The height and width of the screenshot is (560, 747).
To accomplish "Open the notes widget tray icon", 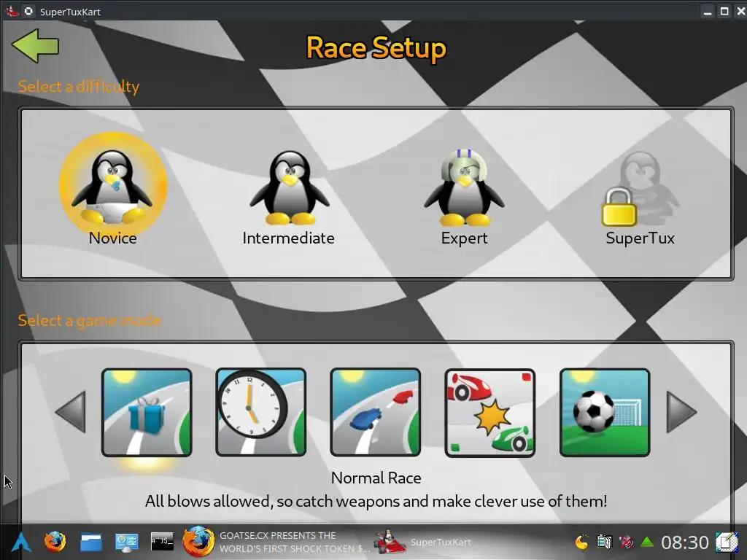I will click(x=727, y=542).
